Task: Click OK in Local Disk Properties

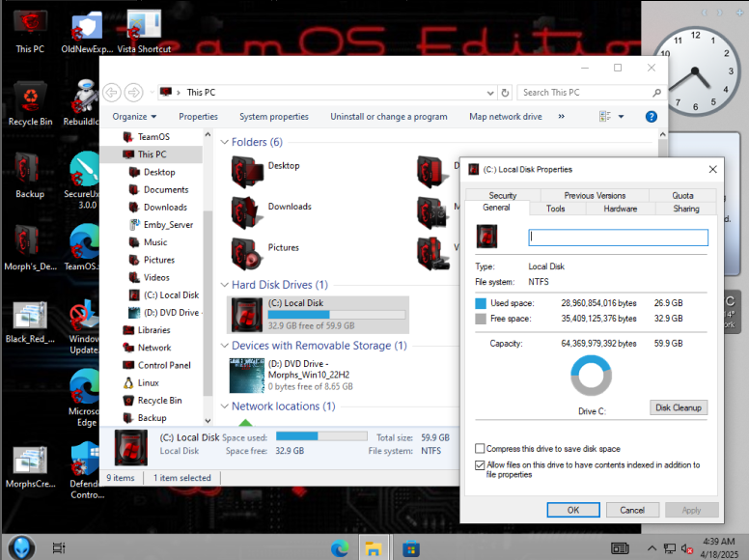Action: click(573, 510)
